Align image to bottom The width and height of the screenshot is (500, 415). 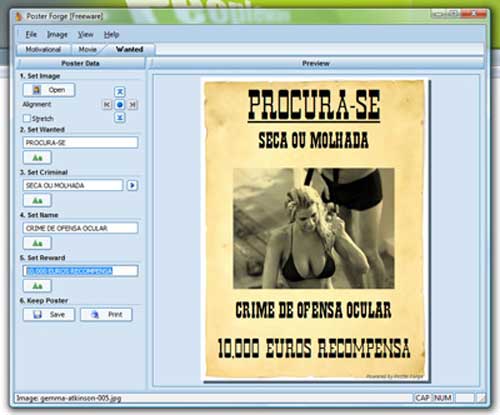(120, 117)
